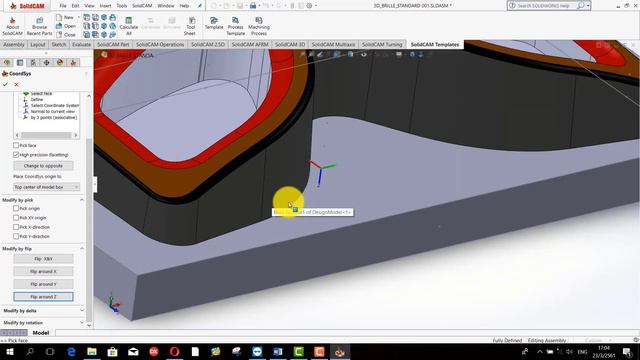Click the Flip around Z button
Viewport: 640px width, 360px height.
[43, 297]
